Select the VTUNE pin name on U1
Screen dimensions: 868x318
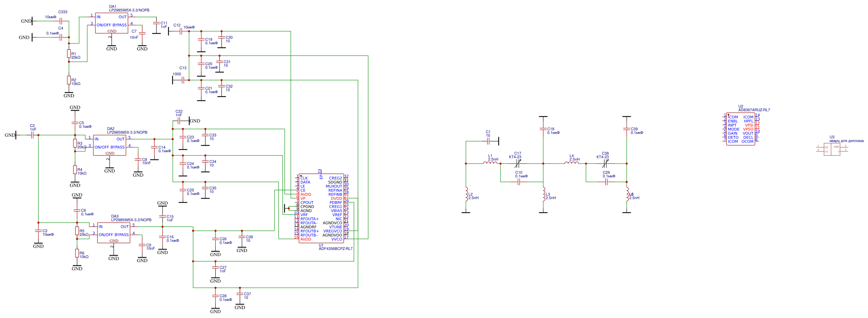click(336, 227)
